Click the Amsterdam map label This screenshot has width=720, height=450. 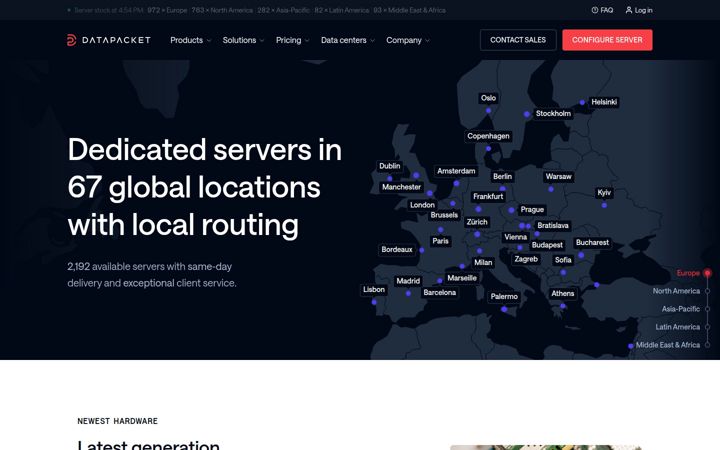click(x=456, y=171)
